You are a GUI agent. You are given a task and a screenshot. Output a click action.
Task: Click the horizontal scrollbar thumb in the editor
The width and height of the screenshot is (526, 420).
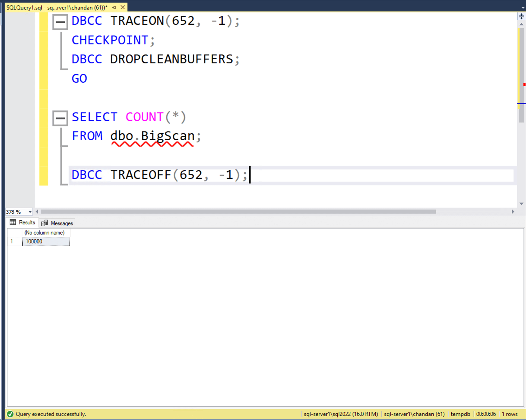[238, 212]
